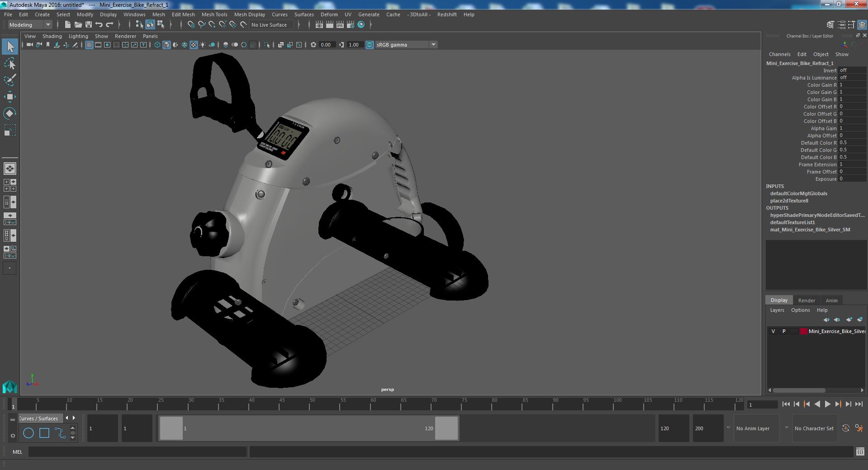
Task: Select by component type icon
Action: point(161,25)
